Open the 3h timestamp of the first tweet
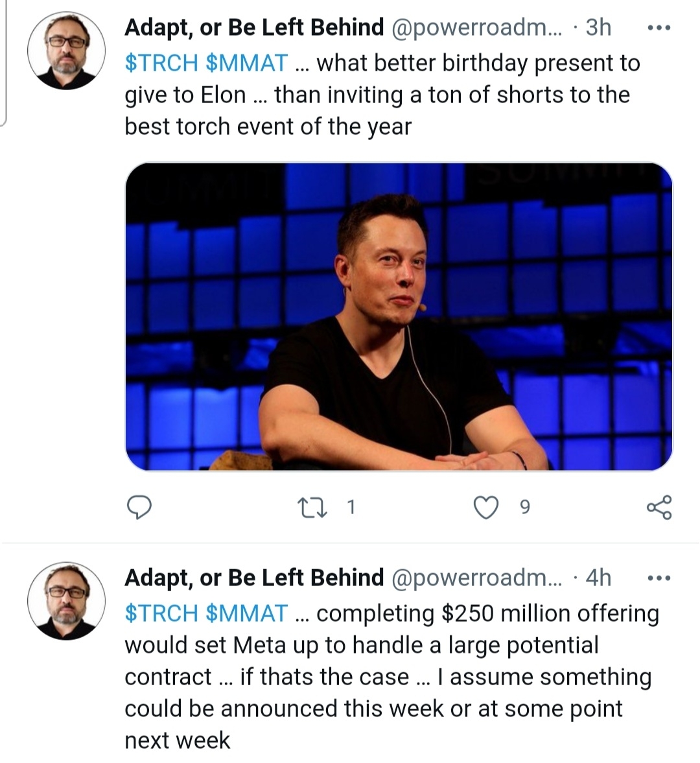Viewport: 700px width, 763px height. [x=598, y=27]
